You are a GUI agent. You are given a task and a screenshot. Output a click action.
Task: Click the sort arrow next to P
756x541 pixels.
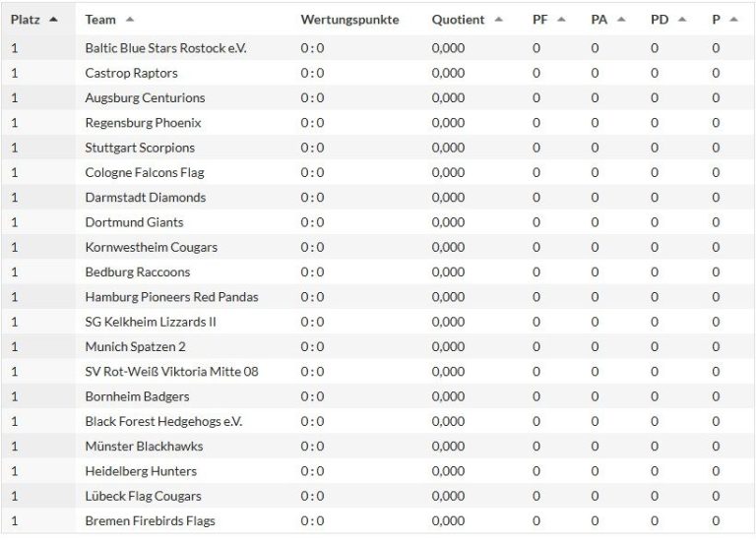coord(732,20)
